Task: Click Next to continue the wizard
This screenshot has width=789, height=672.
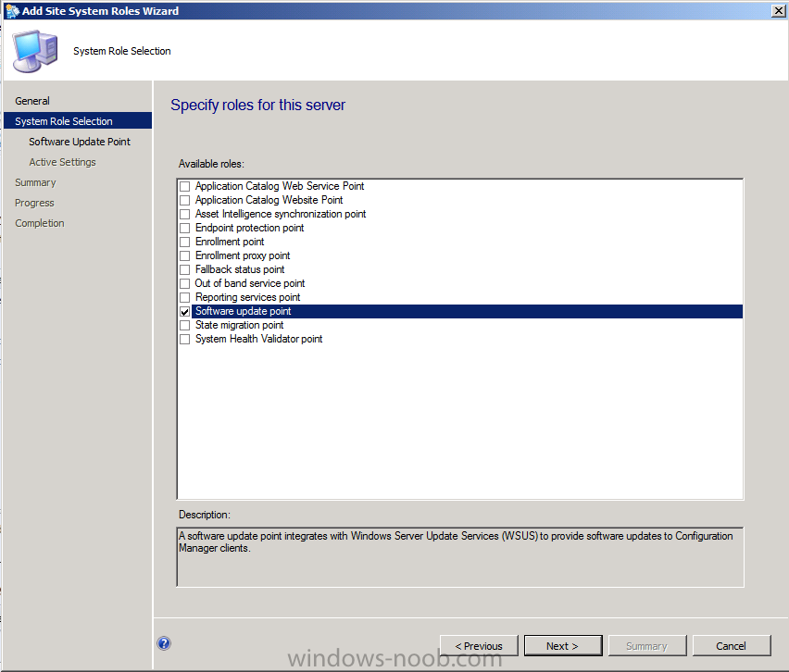Action: click(x=562, y=645)
